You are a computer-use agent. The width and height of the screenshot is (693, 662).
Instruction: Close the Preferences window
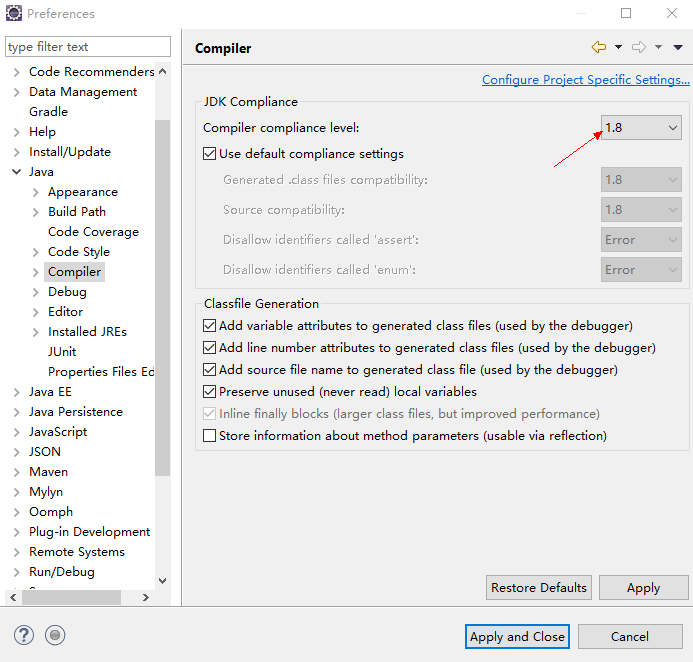point(672,13)
